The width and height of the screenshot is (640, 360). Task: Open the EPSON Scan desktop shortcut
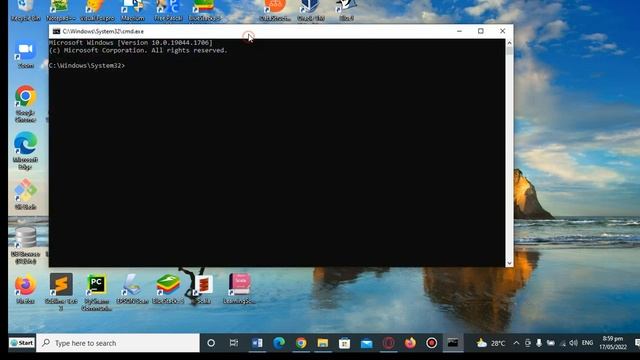[132, 289]
